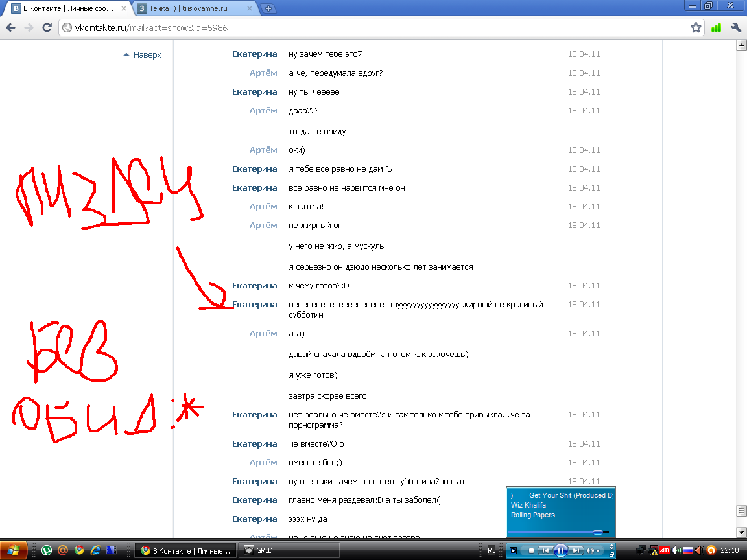Click Екатерина next to 'ну ты чеееее'
This screenshot has height=560, width=747.
(x=254, y=92)
